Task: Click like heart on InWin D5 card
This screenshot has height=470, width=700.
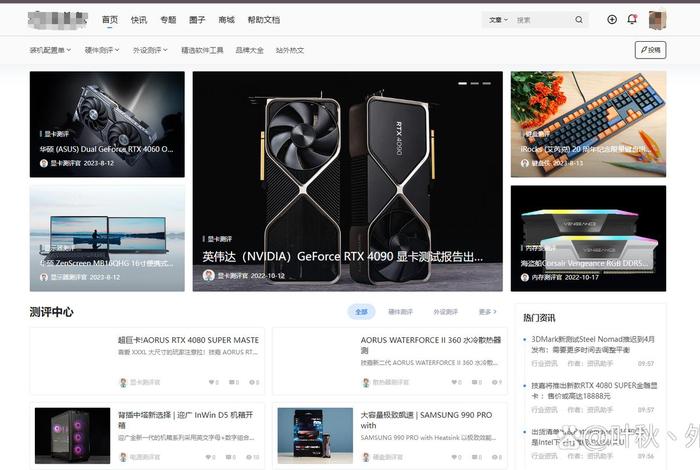Action: point(208,457)
